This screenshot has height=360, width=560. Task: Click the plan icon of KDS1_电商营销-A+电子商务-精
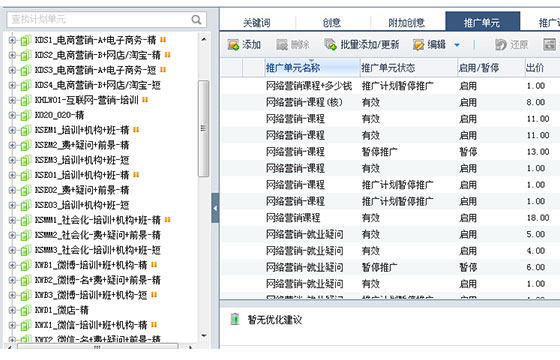26,40
